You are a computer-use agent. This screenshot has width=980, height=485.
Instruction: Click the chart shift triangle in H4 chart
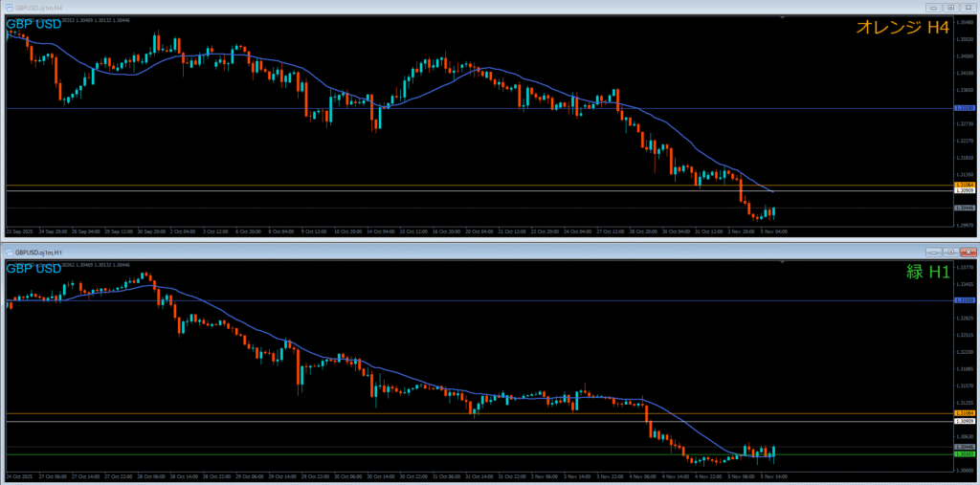784,17
